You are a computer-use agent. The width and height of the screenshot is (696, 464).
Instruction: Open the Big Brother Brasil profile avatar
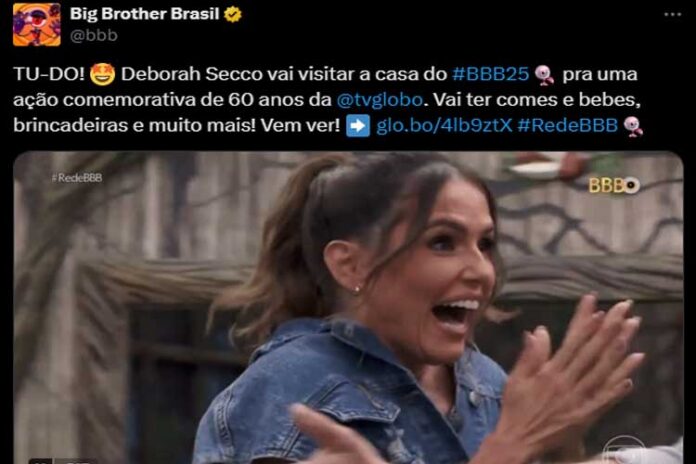click(37, 24)
